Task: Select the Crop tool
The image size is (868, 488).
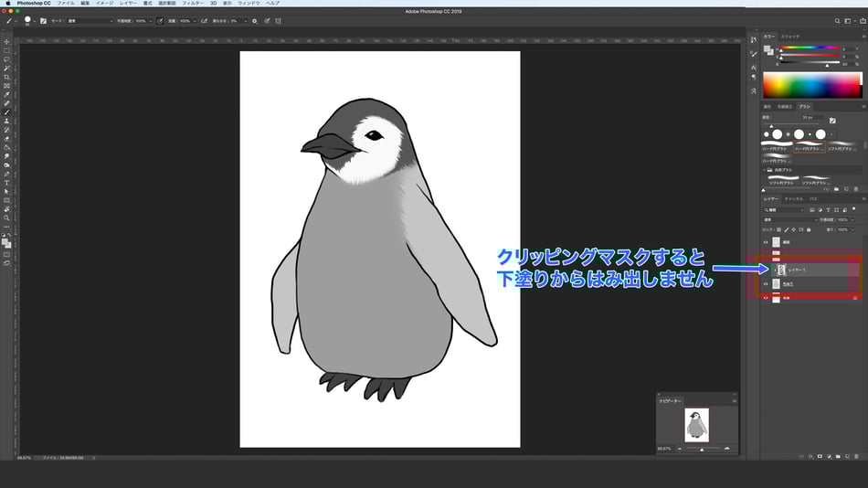Action: tap(6, 77)
